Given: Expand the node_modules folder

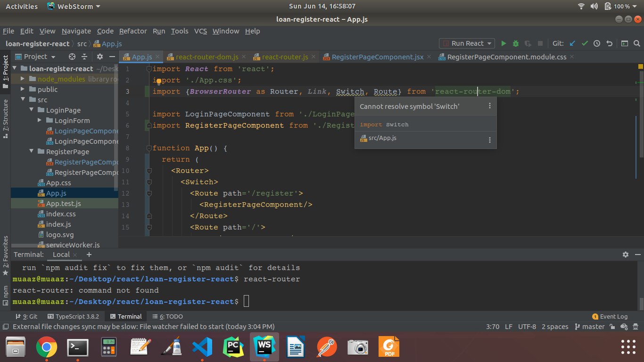Looking at the screenshot, I should click(24, 79).
